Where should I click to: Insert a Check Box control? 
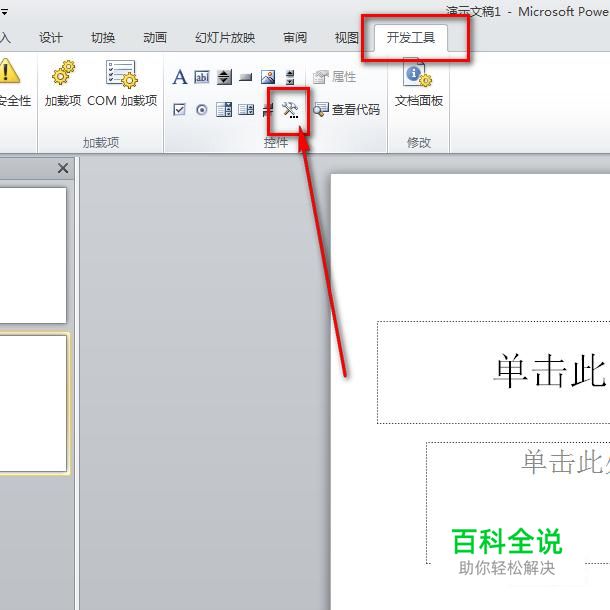pyautogui.click(x=179, y=110)
